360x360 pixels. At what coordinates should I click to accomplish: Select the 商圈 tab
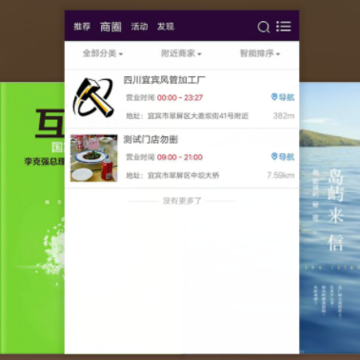point(111,27)
